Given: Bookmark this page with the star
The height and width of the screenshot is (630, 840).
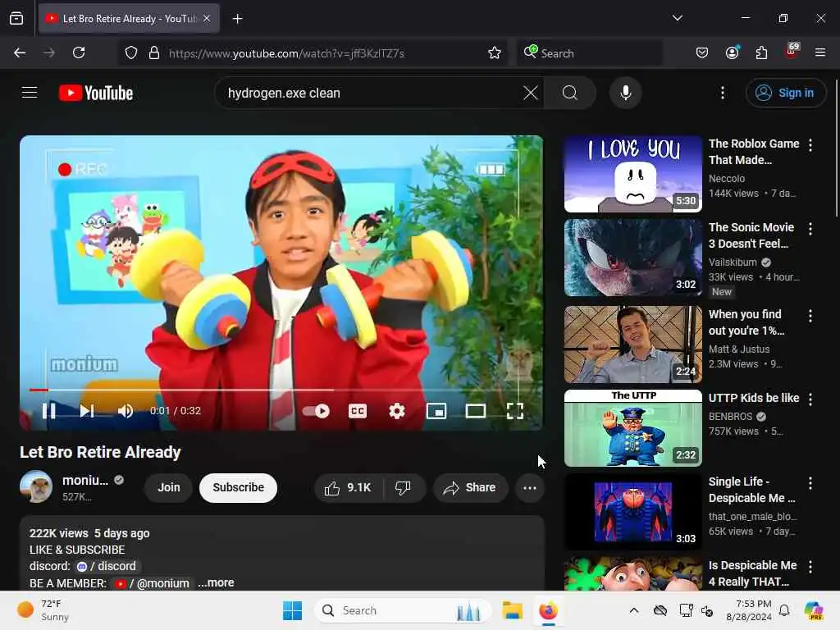Looking at the screenshot, I should (x=494, y=52).
